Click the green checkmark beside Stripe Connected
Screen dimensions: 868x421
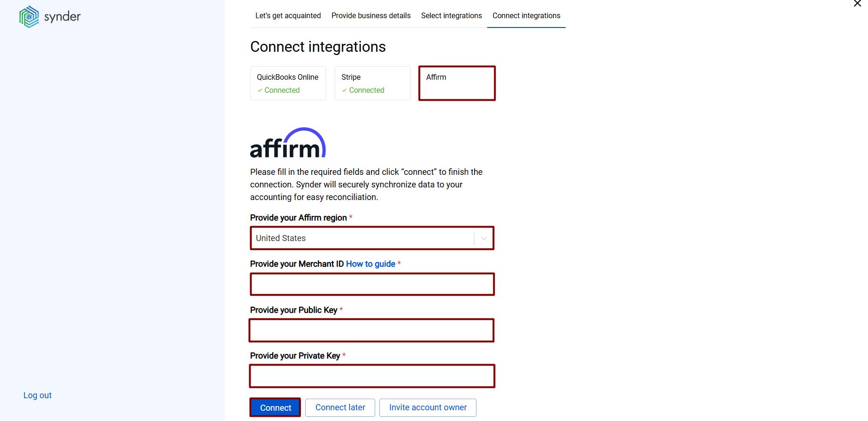pos(345,90)
